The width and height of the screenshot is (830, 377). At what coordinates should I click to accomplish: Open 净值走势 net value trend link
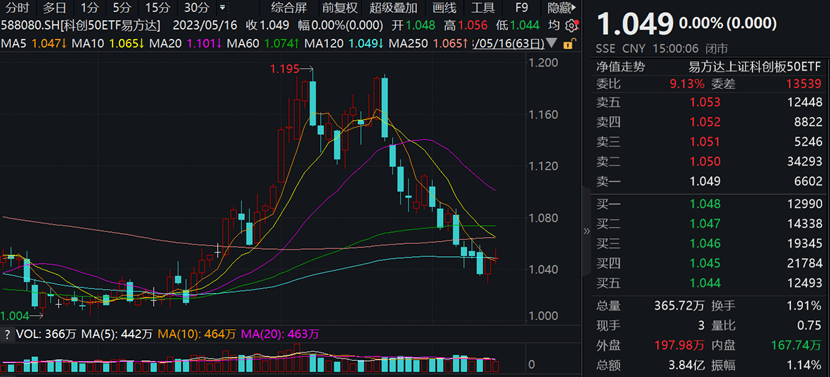pyautogui.click(x=621, y=67)
